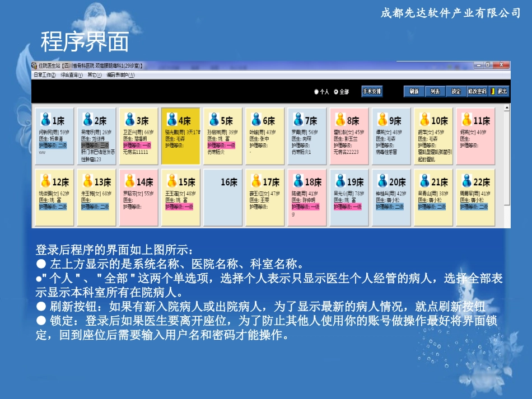Click the pink 护理等级: 一级 on 3床
Viewport: 532px width, 399px height.
(137, 145)
